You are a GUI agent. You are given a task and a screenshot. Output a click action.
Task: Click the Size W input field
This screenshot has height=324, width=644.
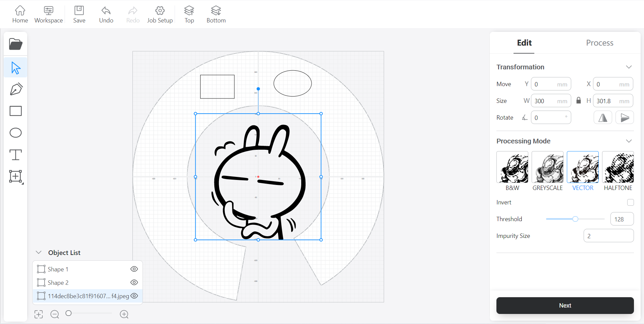pyautogui.click(x=551, y=101)
